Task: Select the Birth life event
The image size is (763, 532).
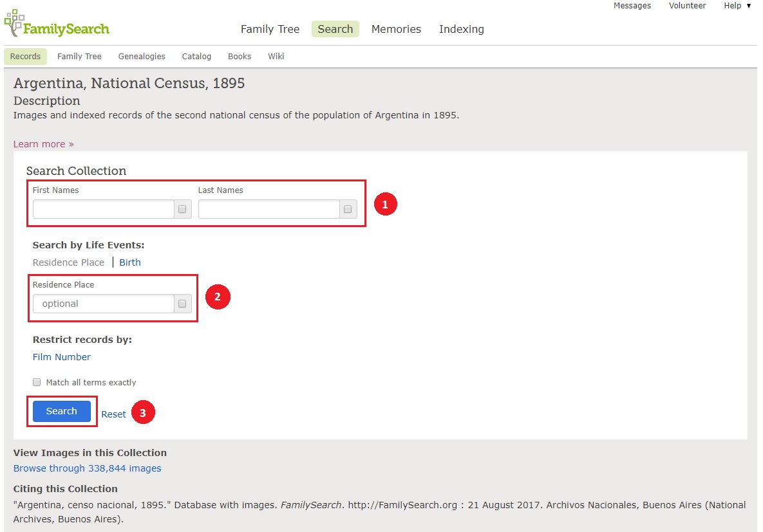Action: point(130,262)
